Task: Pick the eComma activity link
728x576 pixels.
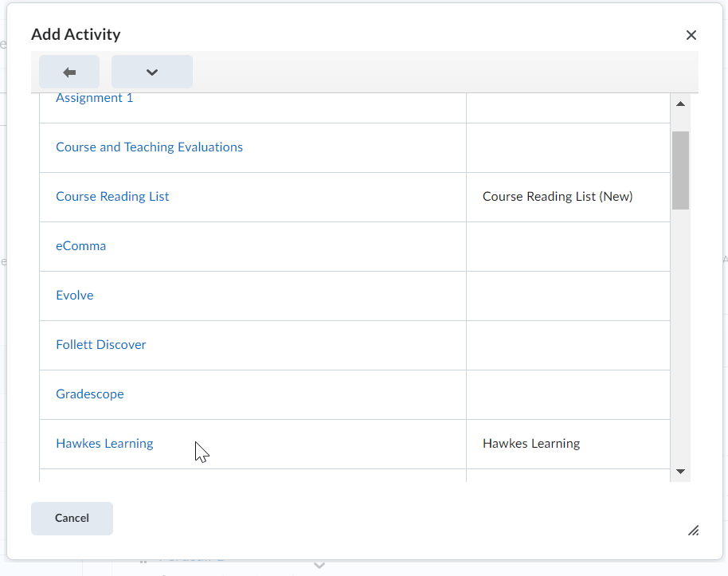Action: click(x=80, y=246)
